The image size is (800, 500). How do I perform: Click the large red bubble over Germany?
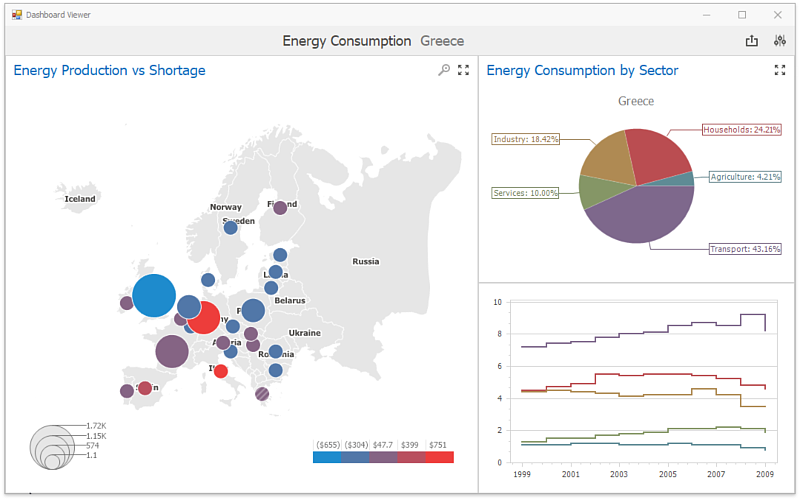click(x=204, y=318)
